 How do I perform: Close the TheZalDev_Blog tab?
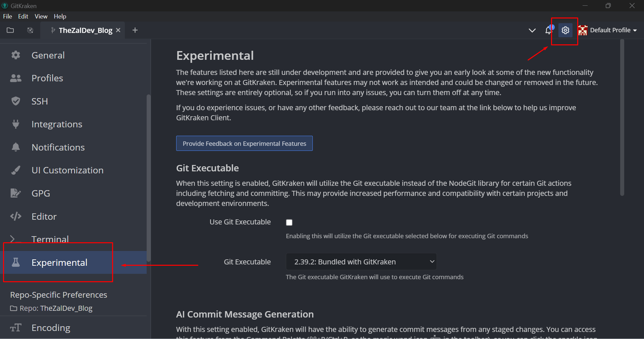tap(118, 30)
